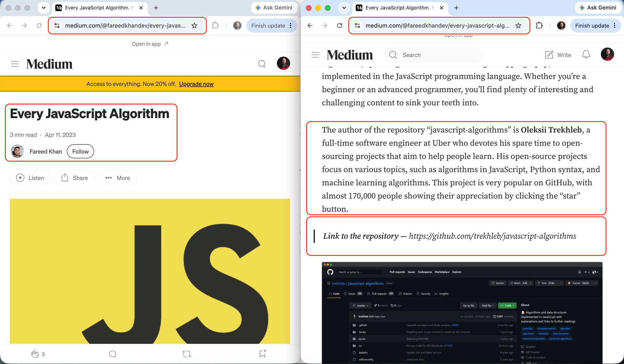The width and height of the screenshot is (624, 364).
Task: Click Medium search magnifier in left window
Action: 262,64
